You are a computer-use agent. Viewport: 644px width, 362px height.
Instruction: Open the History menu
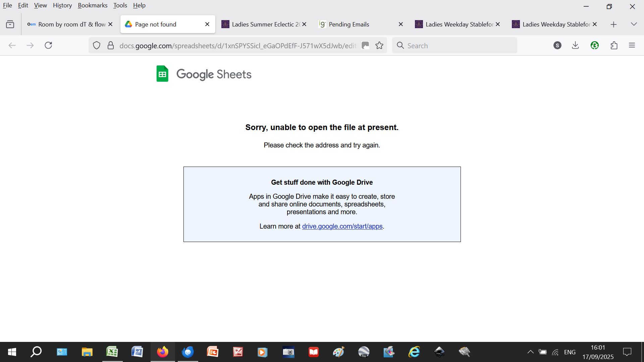point(62,5)
